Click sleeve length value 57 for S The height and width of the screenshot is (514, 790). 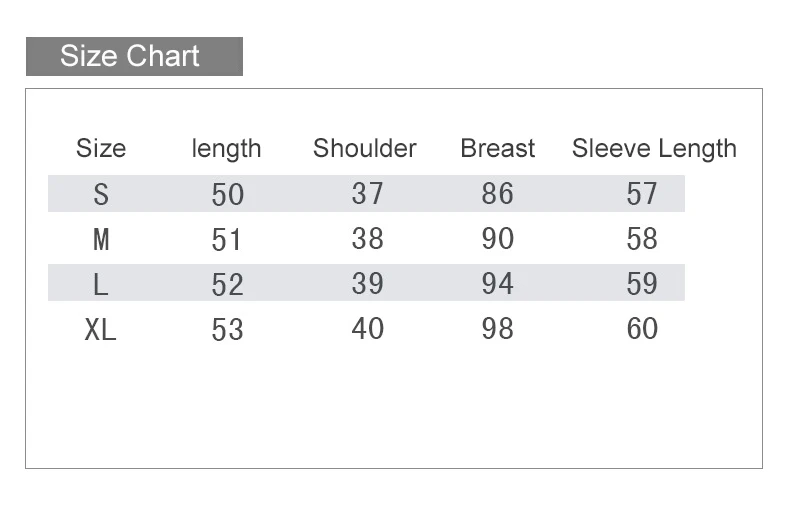(x=642, y=193)
